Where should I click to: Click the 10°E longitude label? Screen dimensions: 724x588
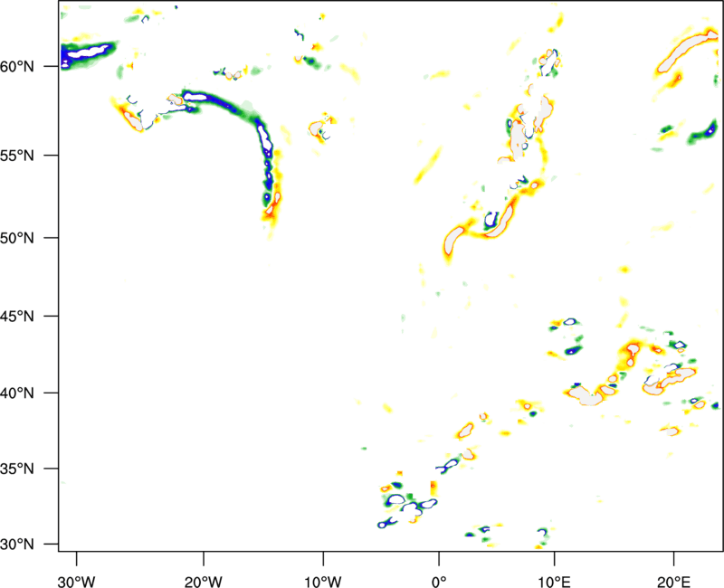click(554, 582)
